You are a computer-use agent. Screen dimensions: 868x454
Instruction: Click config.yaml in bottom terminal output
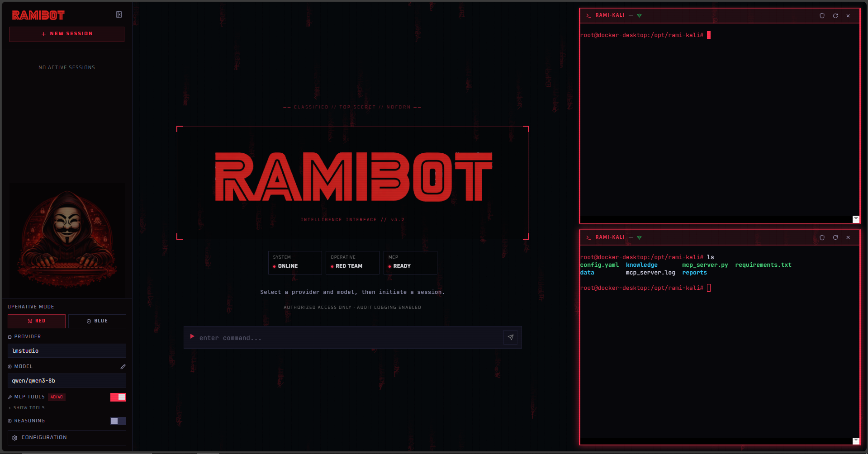[599, 265]
